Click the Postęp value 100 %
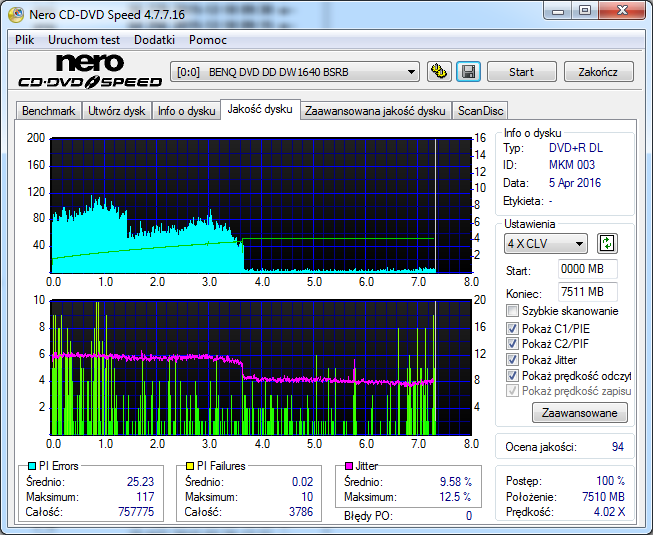The height and width of the screenshot is (535, 653). point(611,481)
